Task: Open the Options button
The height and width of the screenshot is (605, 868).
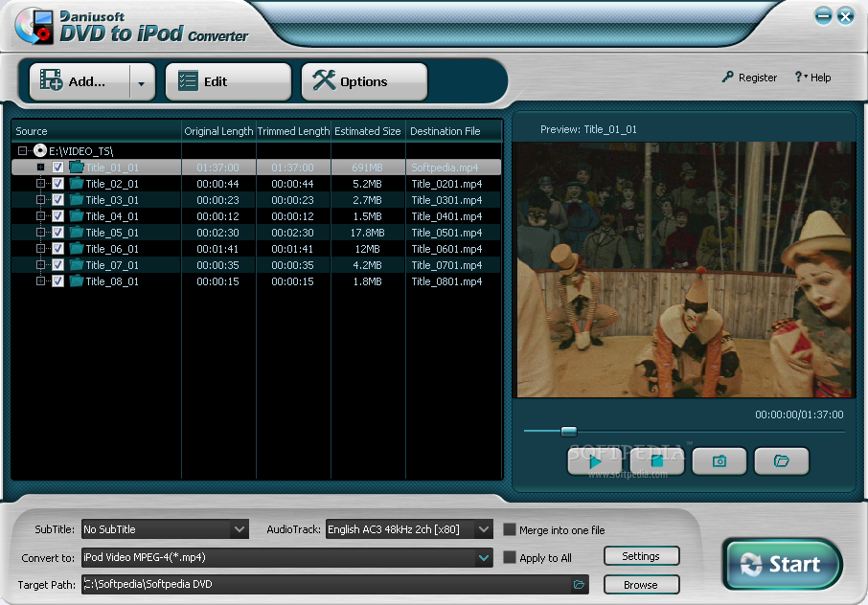Action: (x=364, y=81)
